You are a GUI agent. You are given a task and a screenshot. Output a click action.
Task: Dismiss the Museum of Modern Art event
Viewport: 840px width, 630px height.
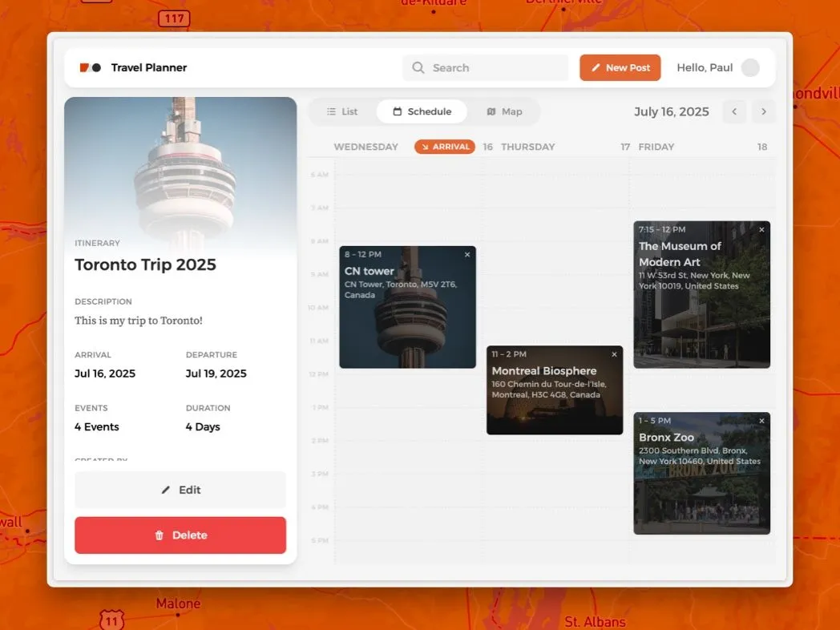(761, 230)
